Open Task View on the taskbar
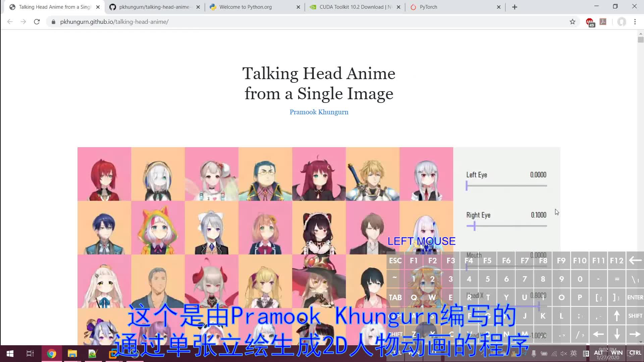Viewport: 644px width, 362px height. click(x=30, y=353)
